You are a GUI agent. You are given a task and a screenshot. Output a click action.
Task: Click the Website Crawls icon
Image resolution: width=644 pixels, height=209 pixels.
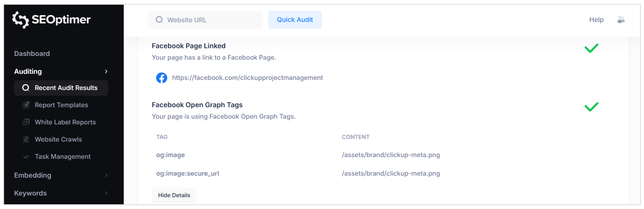pos(26,139)
